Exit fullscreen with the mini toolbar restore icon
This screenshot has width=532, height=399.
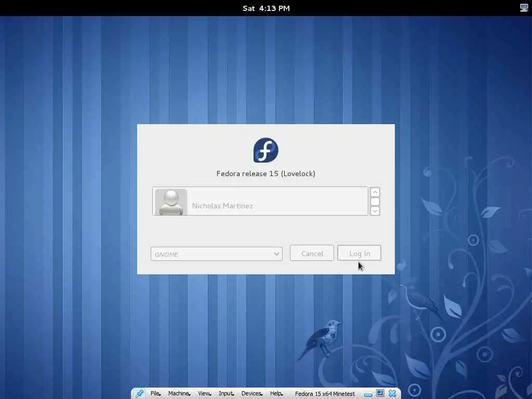[380, 393]
